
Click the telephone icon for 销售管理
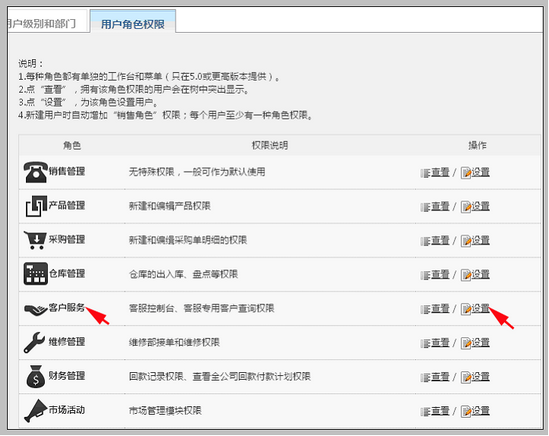coord(35,172)
